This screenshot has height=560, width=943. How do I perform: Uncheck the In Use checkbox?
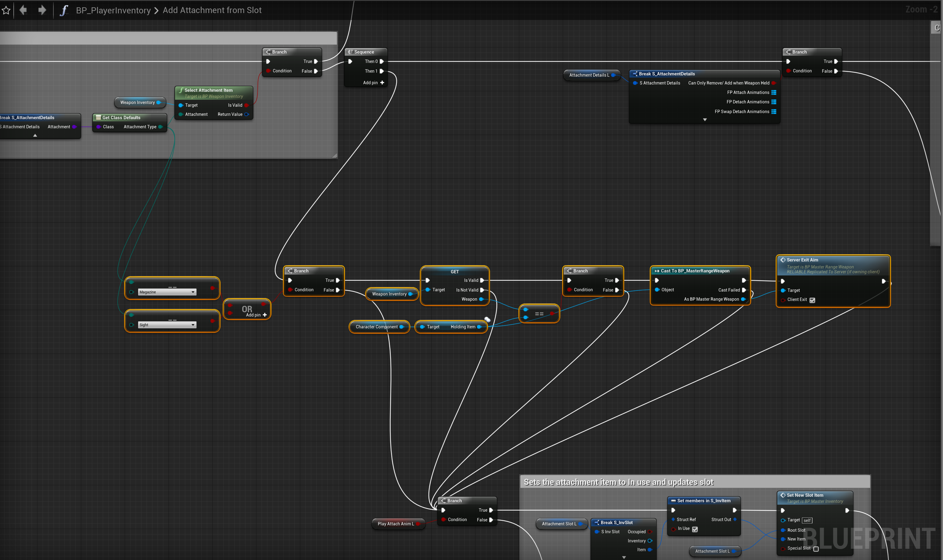click(695, 529)
